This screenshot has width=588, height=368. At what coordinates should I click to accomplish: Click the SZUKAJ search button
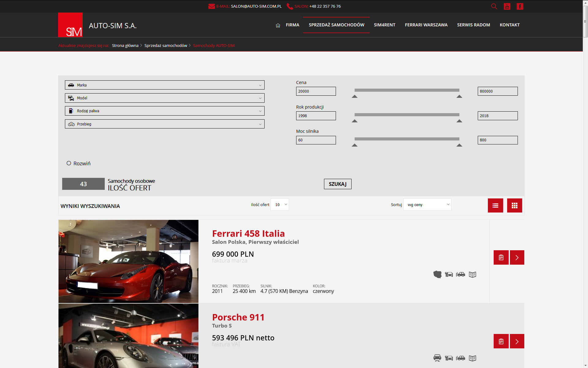338,184
